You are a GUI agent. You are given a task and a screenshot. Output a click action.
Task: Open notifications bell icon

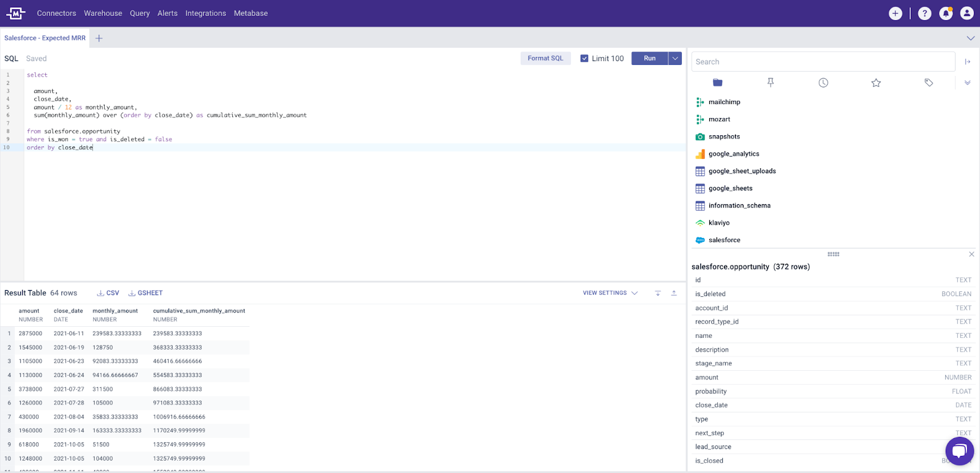point(946,13)
